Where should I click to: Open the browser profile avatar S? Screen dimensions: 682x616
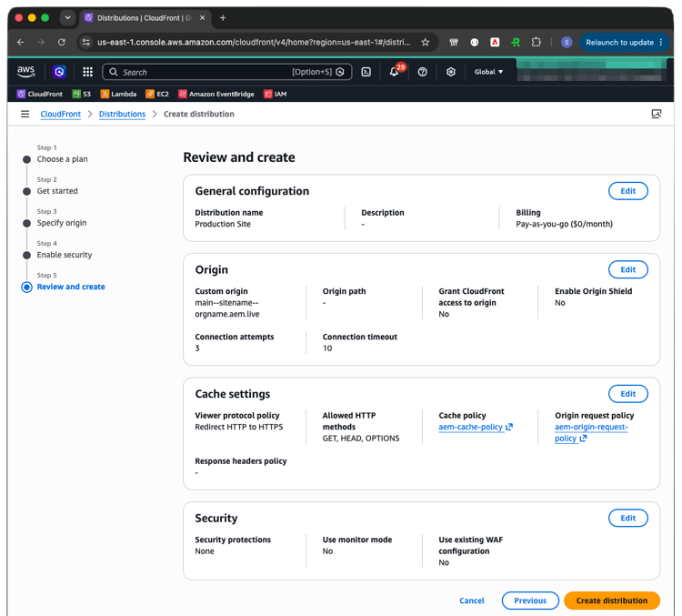coord(567,42)
